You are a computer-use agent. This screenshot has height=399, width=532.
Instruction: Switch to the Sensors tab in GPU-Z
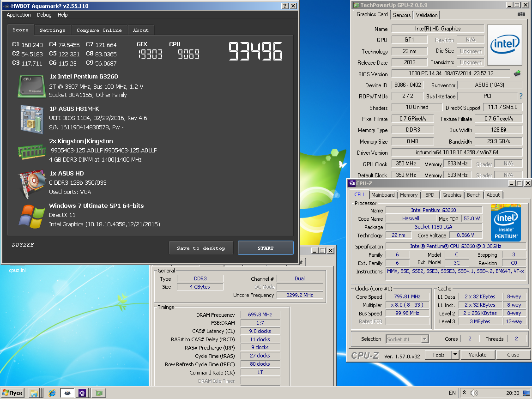coord(402,15)
